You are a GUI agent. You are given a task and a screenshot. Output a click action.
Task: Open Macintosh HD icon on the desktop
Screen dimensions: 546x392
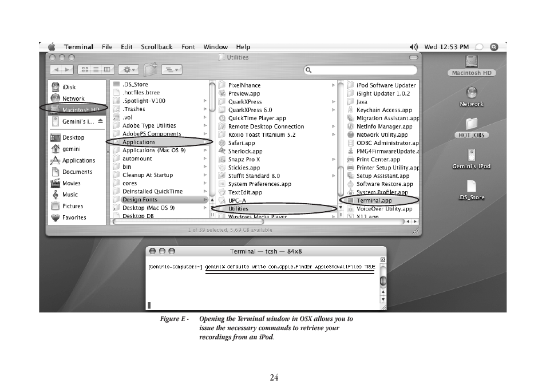point(472,65)
